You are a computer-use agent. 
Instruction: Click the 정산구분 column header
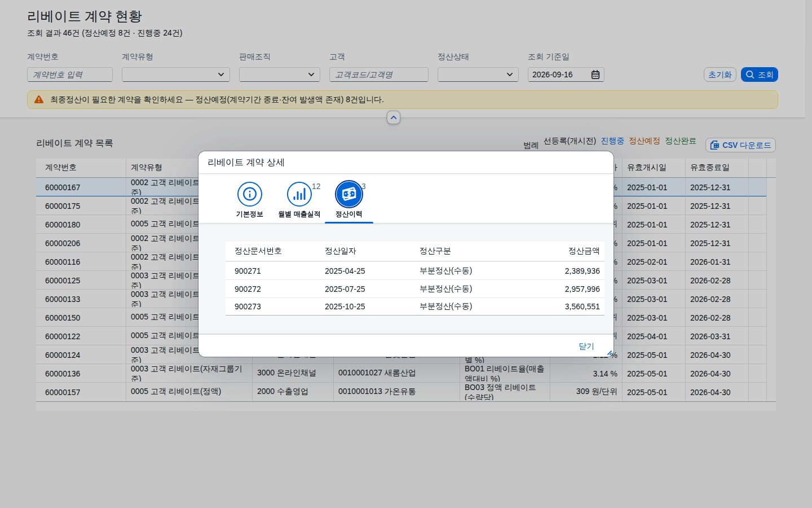(435, 251)
